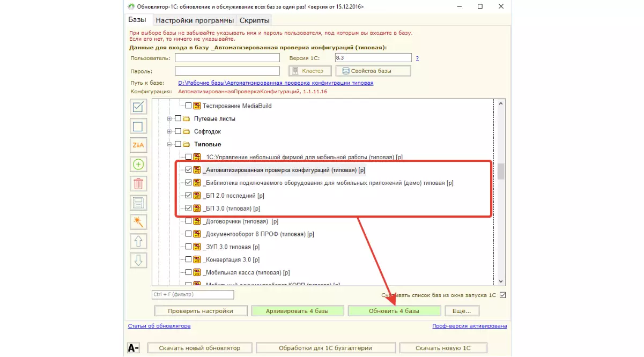
Task: Click the 1C icon of _БП 3.0 (типовая)
Action: [x=197, y=209]
